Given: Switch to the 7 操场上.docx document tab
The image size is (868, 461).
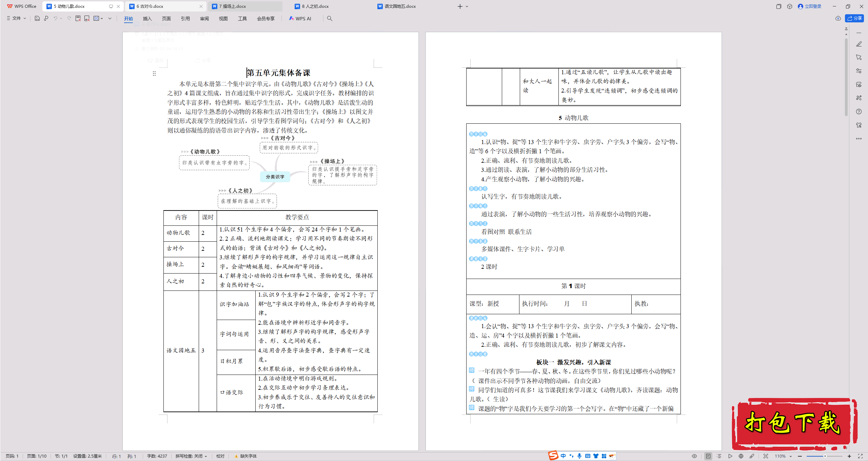Looking at the screenshot, I should [245, 6].
